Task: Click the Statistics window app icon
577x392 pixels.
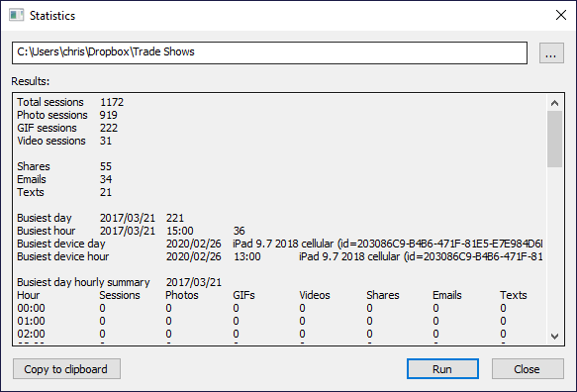Action: click(x=16, y=16)
